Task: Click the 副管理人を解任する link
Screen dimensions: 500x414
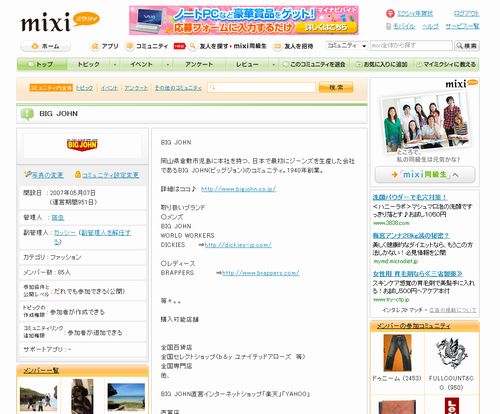Action: pos(106,233)
